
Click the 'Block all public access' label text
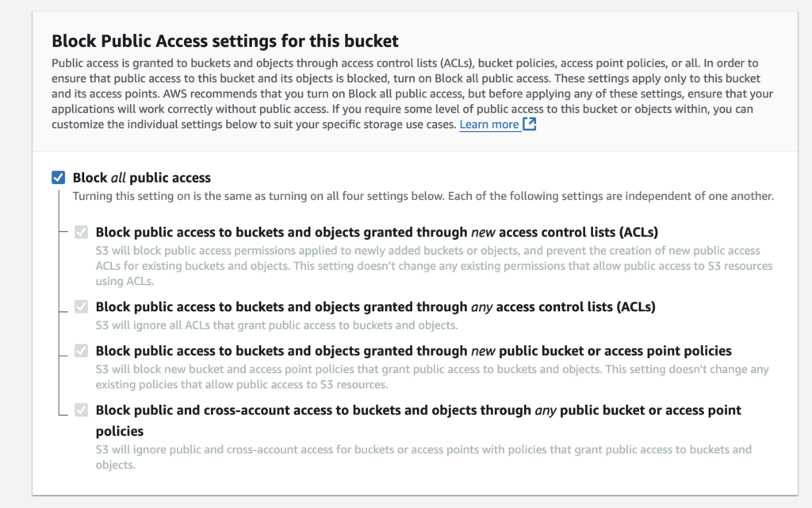tap(142, 178)
